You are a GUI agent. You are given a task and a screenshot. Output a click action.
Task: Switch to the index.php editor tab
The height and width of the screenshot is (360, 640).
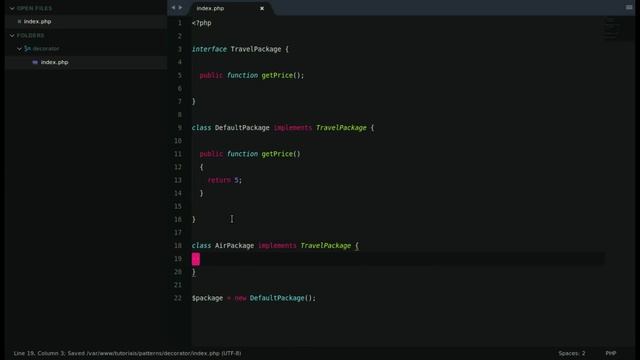point(210,9)
